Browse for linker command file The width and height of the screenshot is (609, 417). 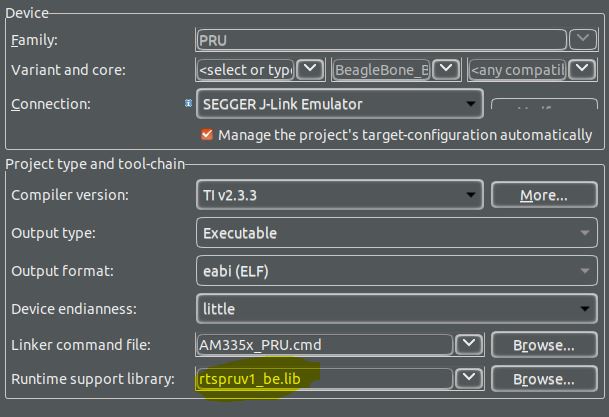coord(544,345)
